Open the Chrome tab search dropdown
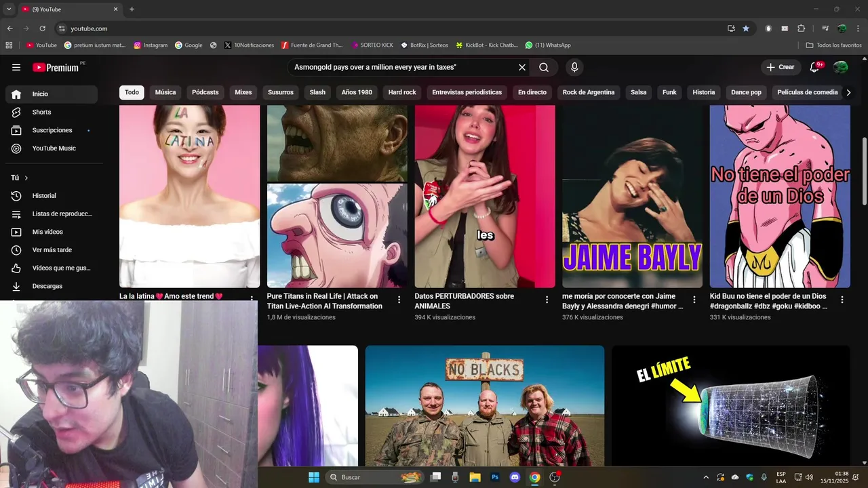Screen dimensions: 868x488 (8, 9)
